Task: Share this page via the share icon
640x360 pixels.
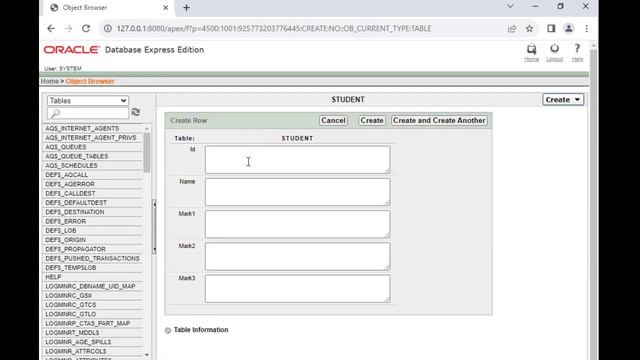Action: click(512, 29)
